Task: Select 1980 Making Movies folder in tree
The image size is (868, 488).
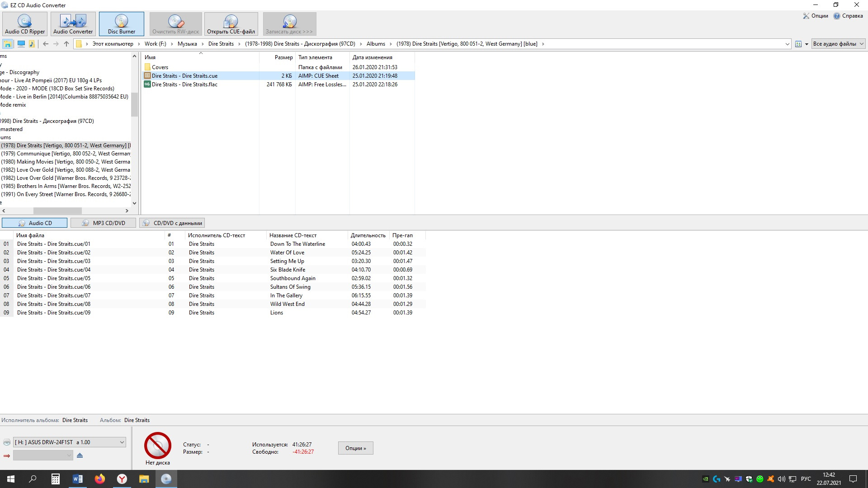Action: pos(66,162)
